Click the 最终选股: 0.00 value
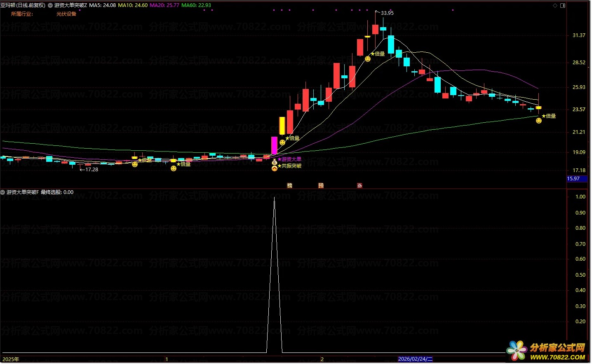This screenshot has width=592, height=364. 57,192
